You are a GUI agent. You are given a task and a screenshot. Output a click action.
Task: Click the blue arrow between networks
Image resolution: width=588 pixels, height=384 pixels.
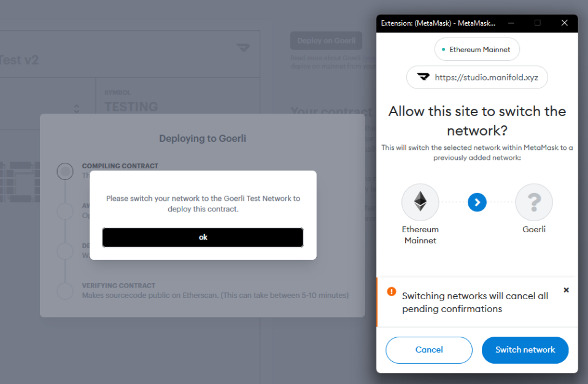coord(477,202)
